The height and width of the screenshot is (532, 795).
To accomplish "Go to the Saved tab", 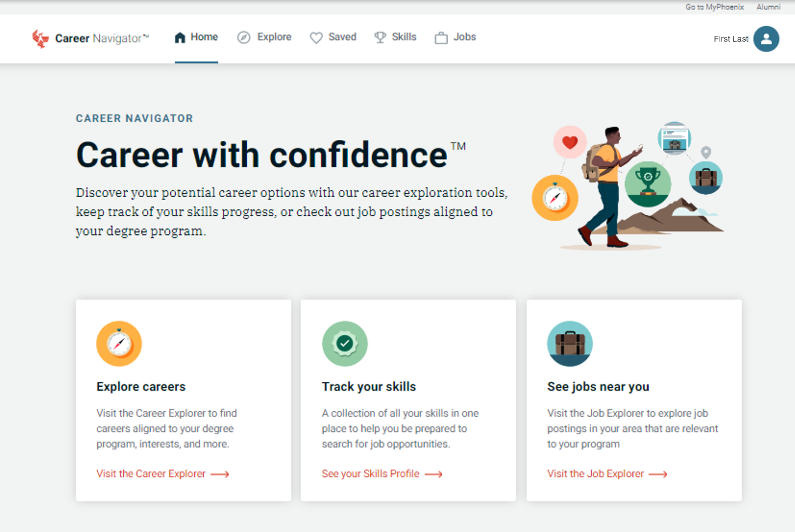I will pos(333,37).
